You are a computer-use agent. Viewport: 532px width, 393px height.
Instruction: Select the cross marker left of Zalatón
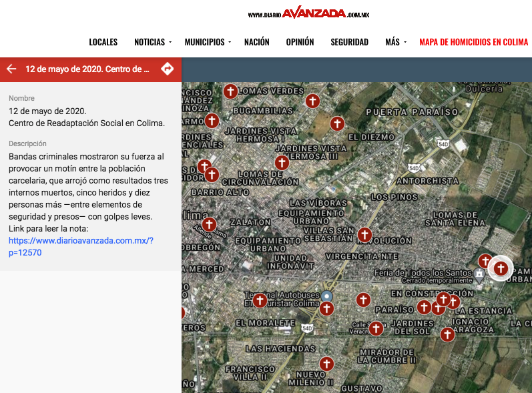click(x=210, y=224)
